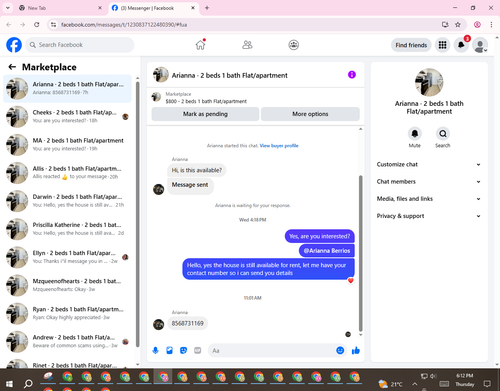Open MA - 2 beds conversation
The image size is (500, 391).
point(67,145)
